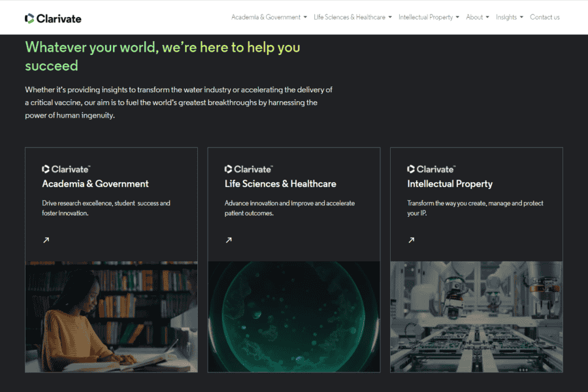Select the library reading woman image

pyautogui.click(x=111, y=317)
